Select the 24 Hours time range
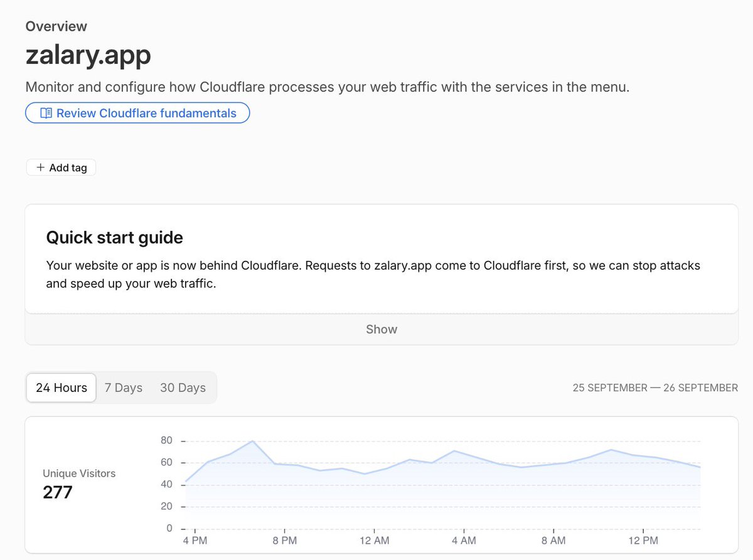 [x=61, y=388]
